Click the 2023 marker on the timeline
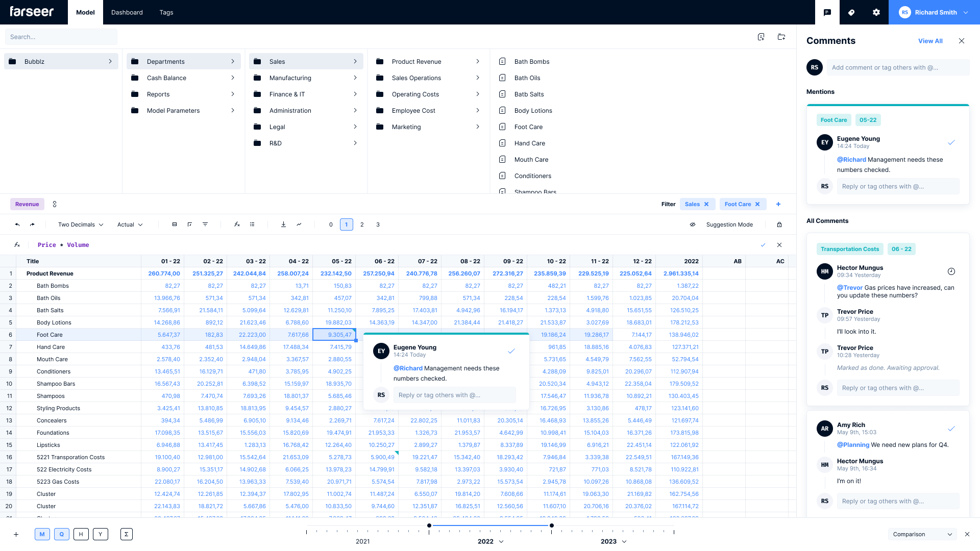980x551 pixels. coord(608,541)
